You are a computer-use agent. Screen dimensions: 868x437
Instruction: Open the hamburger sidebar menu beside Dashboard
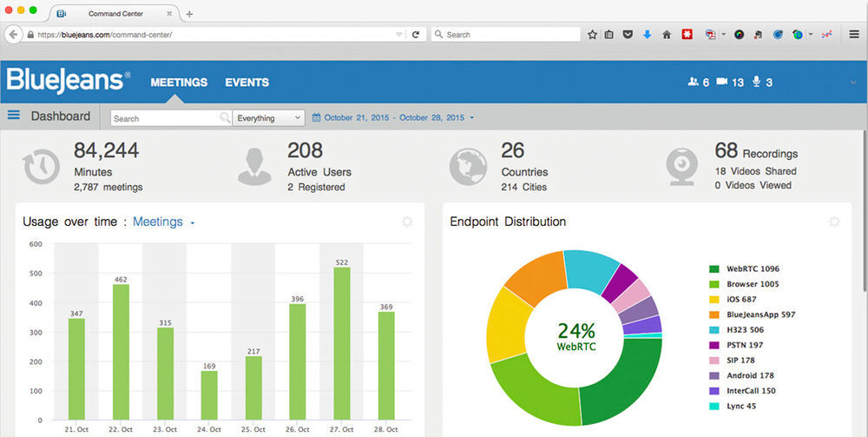(x=13, y=116)
